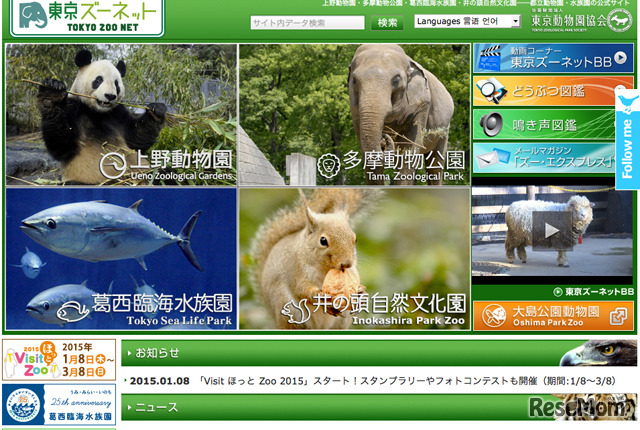Open the 東京ズーネットBB video corner banner
This screenshot has width=640, height=430.
click(553, 58)
